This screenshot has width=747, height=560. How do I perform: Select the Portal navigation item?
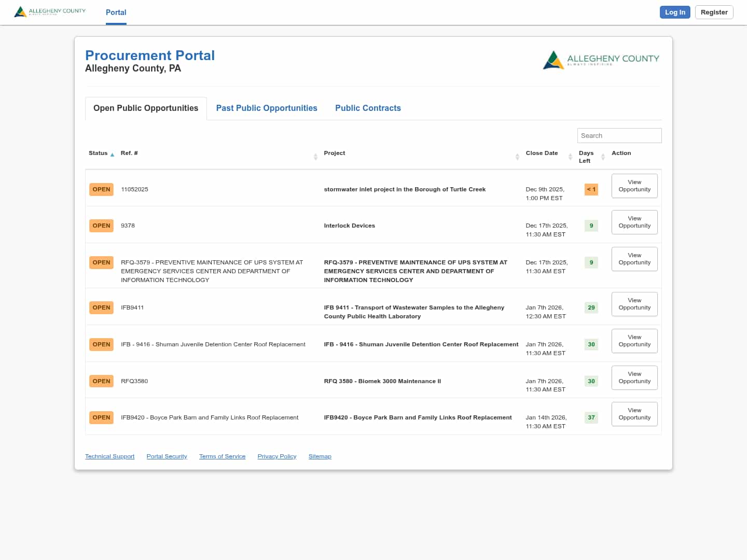coord(116,12)
